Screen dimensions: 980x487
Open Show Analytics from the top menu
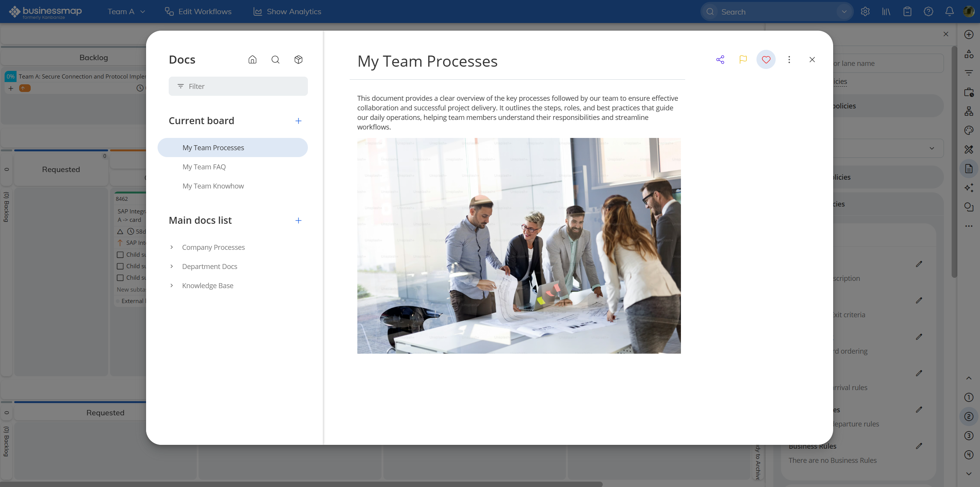pyautogui.click(x=287, y=11)
